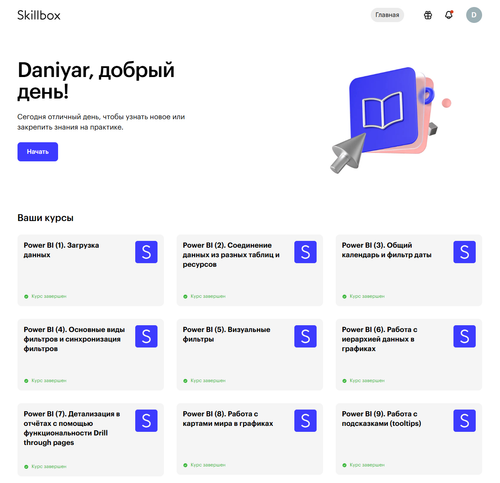
Task: Click the S icon on Power BI (5) card
Action: (x=305, y=336)
